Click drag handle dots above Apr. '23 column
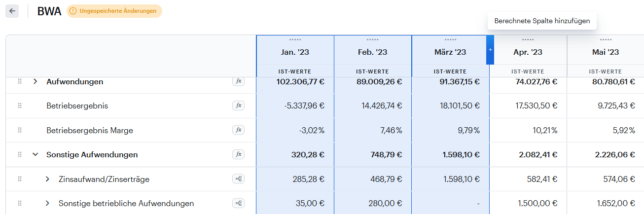 pos(528,39)
